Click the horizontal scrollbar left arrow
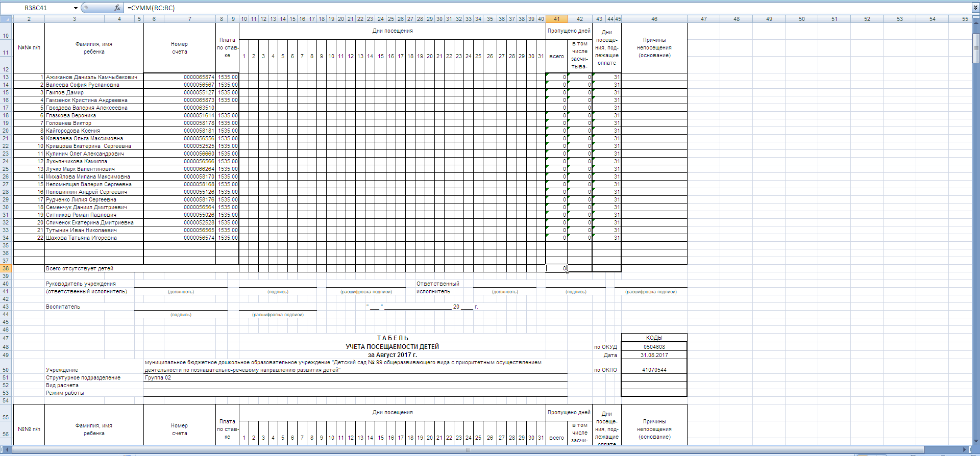The height and width of the screenshot is (456, 980). pyautogui.click(x=6, y=450)
